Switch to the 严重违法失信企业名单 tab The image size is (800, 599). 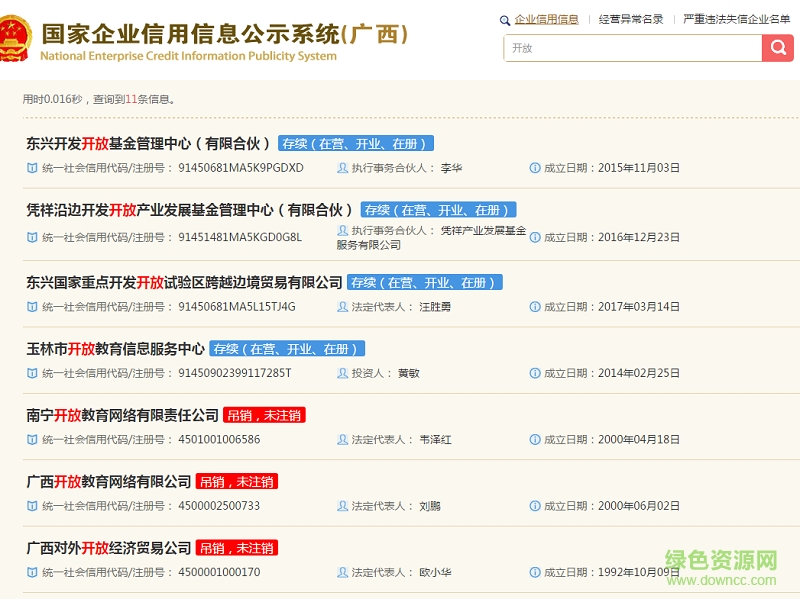point(736,19)
